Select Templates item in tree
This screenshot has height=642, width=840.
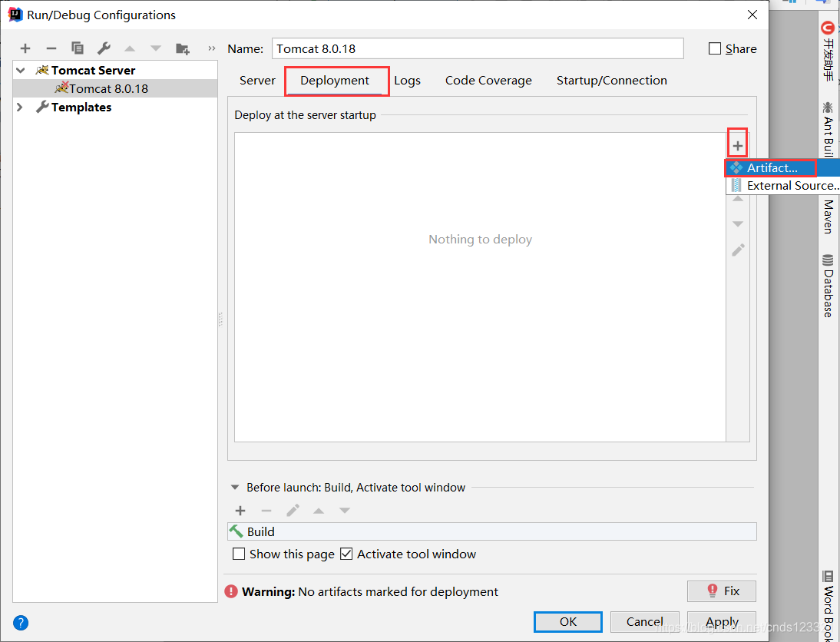[x=81, y=108]
